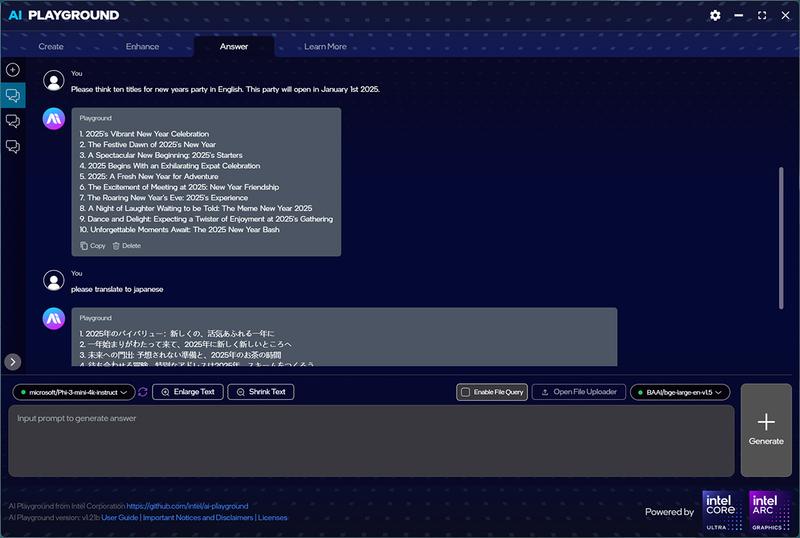Click the chat vertical scrollbar

781,238
